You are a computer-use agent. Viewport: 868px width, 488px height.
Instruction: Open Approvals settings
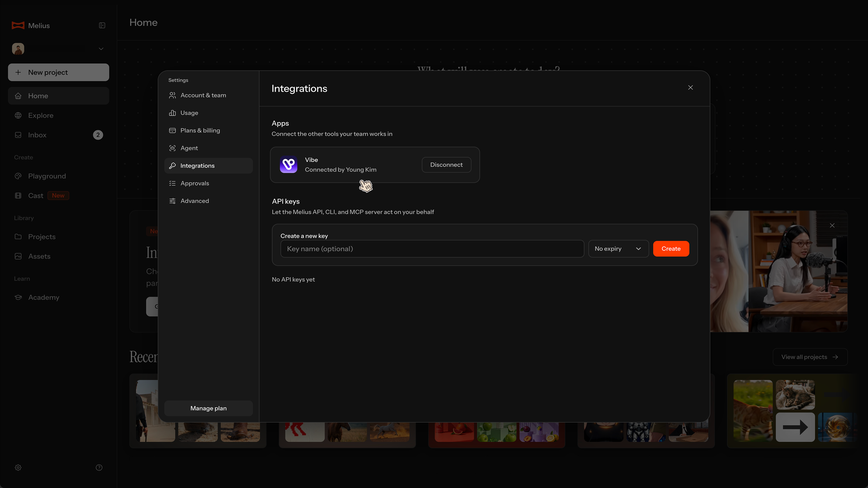pos(209,183)
